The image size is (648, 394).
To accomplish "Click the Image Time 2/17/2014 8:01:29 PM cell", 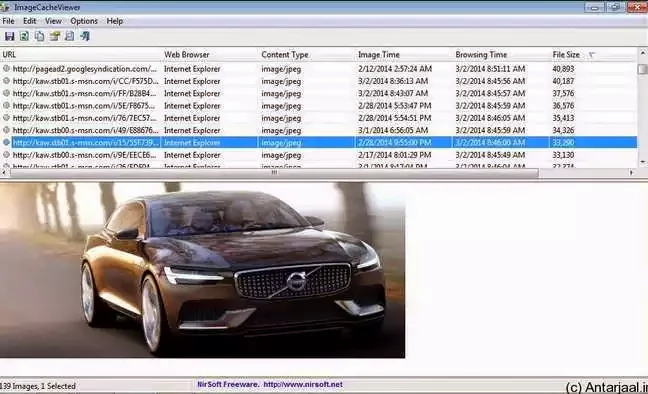I will coord(395,155).
